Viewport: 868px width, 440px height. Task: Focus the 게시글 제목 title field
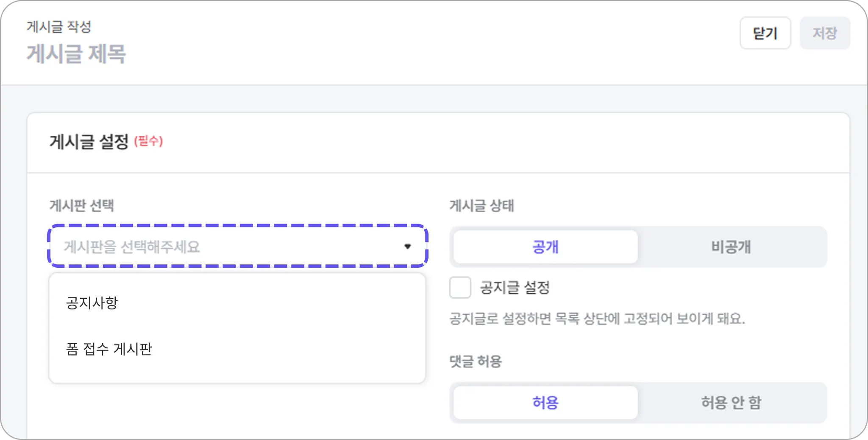click(x=76, y=54)
